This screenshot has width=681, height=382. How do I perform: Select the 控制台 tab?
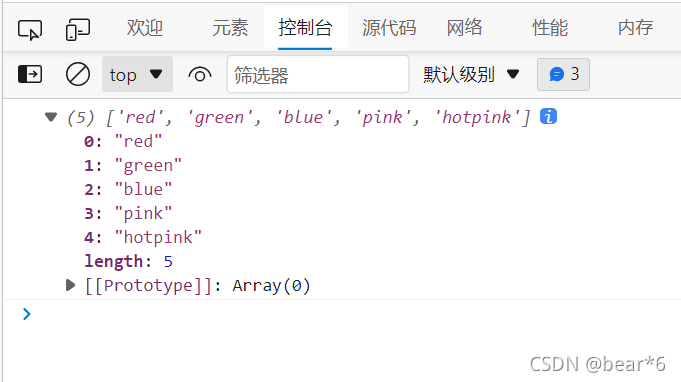coord(305,28)
